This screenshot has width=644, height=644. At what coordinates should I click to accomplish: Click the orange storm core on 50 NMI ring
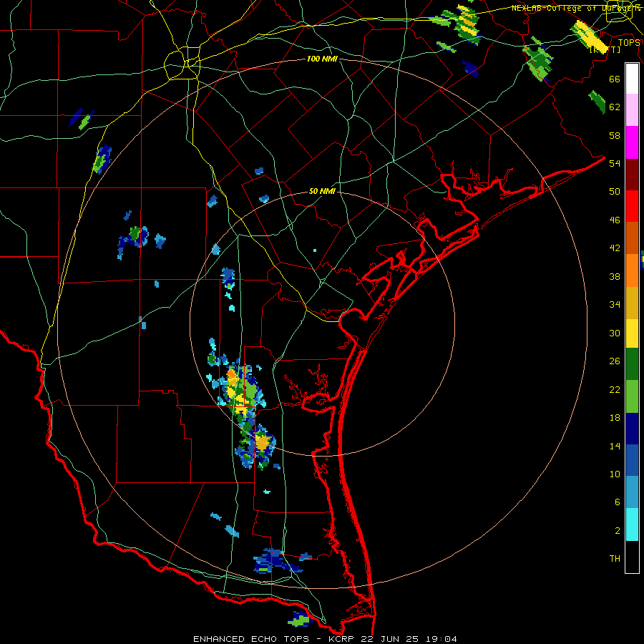click(x=262, y=443)
